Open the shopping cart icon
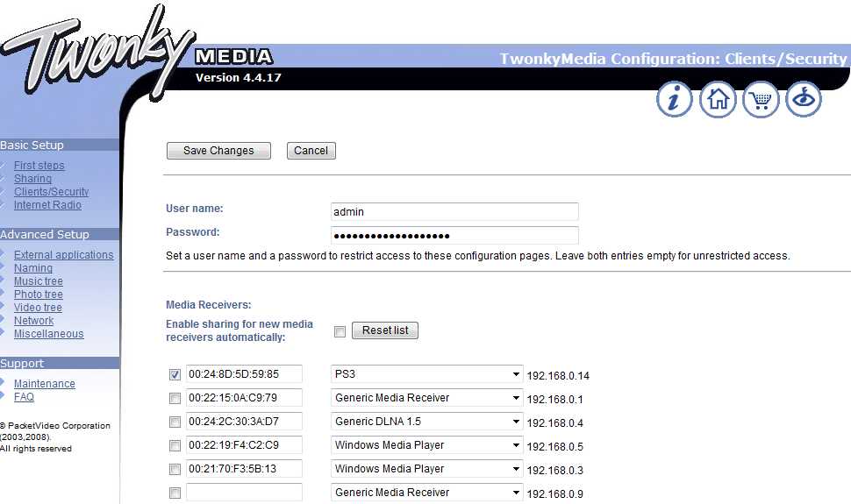Screen dimensions: 851x504 click(761, 99)
